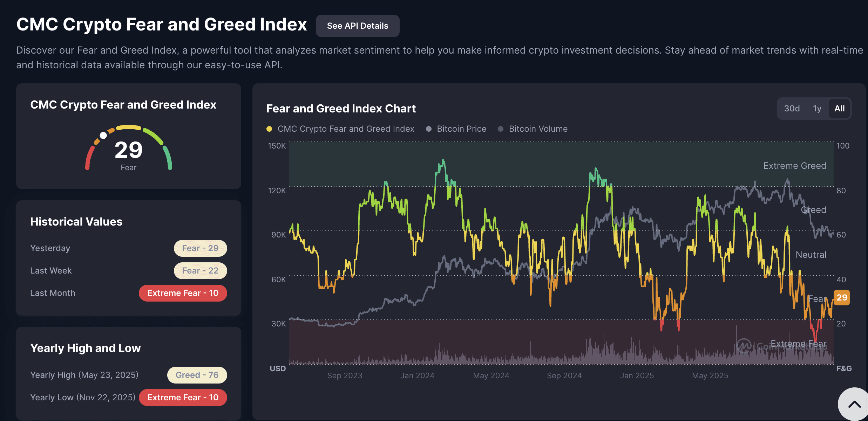Click the Bitcoin Volume legend dot

pyautogui.click(x=501, y=129)
